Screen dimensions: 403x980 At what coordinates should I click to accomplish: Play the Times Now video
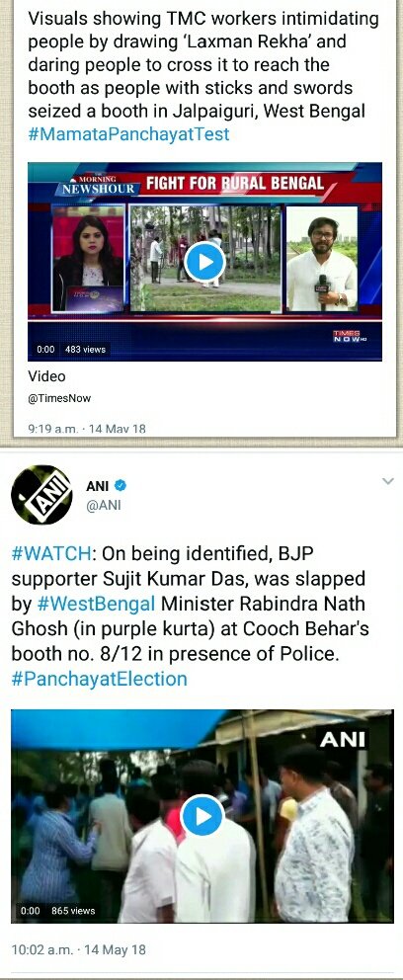[x=204, y=261]
